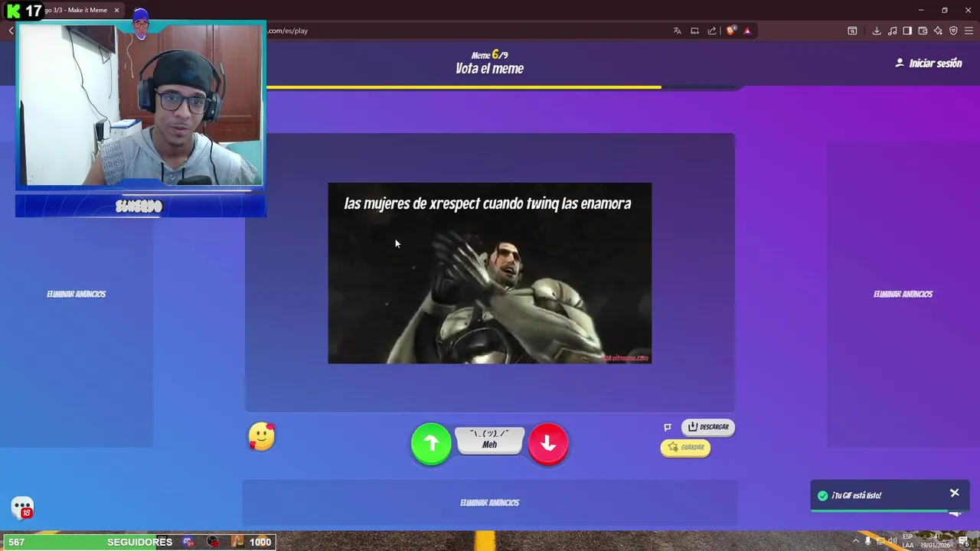The height and width of the screenshot is (551, 980).
Task: Open the media music note control
Action: (892, 31)
